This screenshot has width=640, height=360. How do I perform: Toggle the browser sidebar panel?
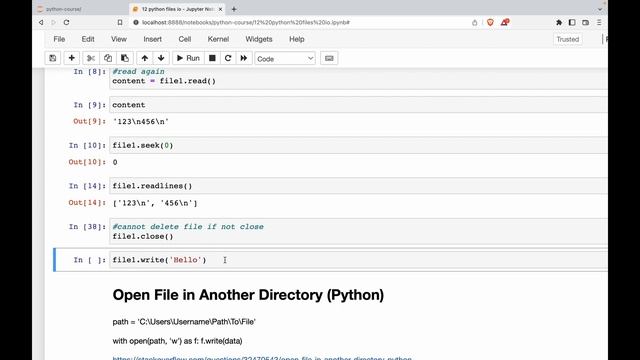click(x=572, y=22)
